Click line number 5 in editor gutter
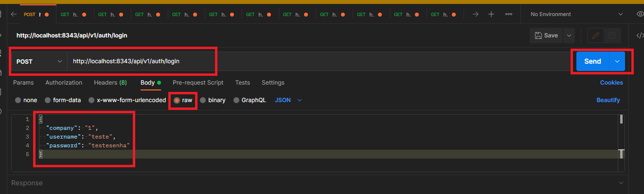The height and width of the screenshot is (194, 644). [27, 154]
